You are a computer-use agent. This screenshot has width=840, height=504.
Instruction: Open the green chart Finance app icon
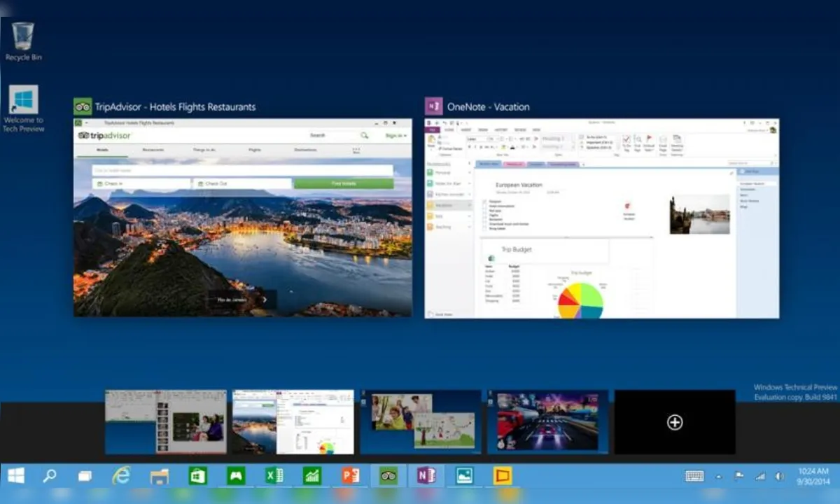point(312,476)
